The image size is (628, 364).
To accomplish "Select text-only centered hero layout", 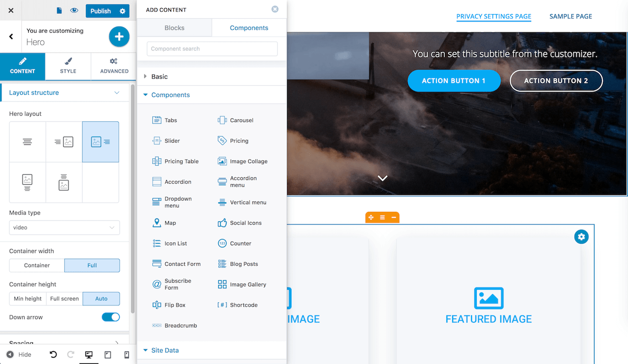I will coord(27,142).
